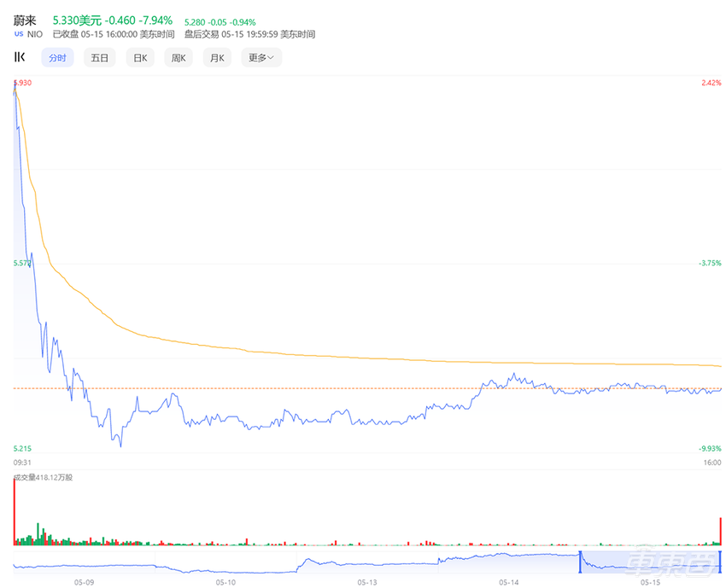The height and width of the screenshot is (588, 726).
Task: Jump to 05-10 in the timeline navigator
Action: [x=225, y=582]
